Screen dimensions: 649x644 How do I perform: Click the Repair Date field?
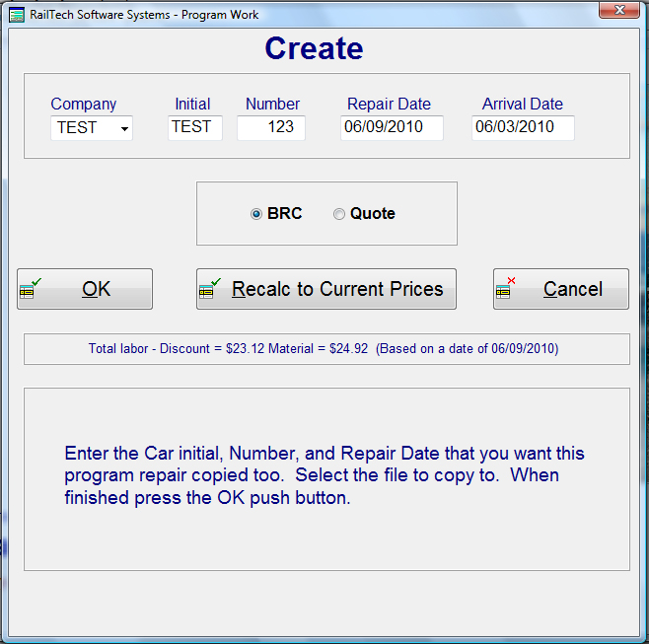tap(392, 127)
